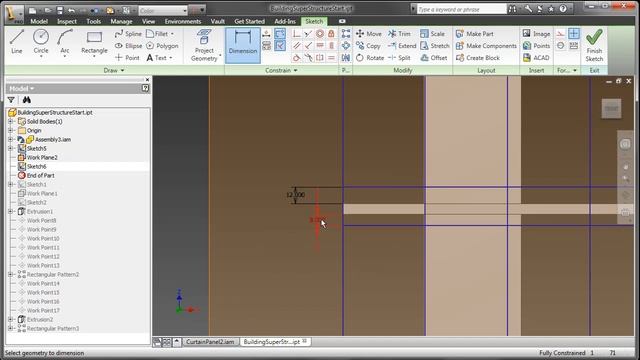
Task: Open the help question mark icon
Action: point(563,9)
